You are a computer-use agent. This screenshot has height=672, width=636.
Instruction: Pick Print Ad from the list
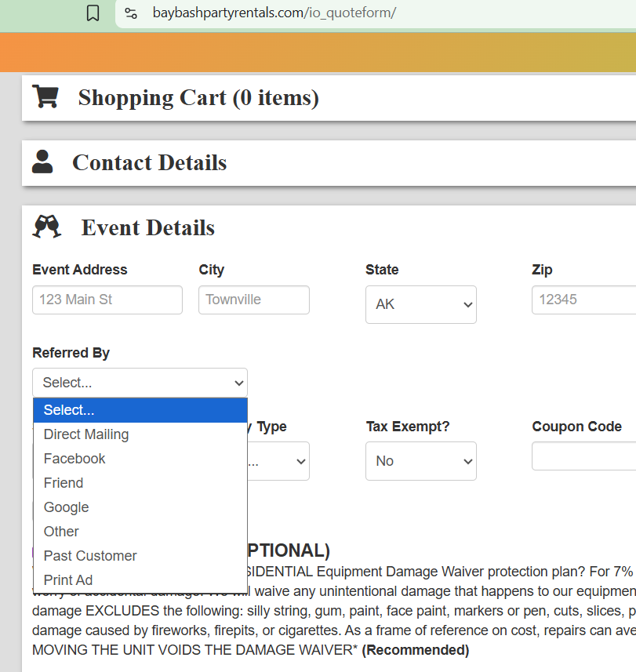(68, 580)
